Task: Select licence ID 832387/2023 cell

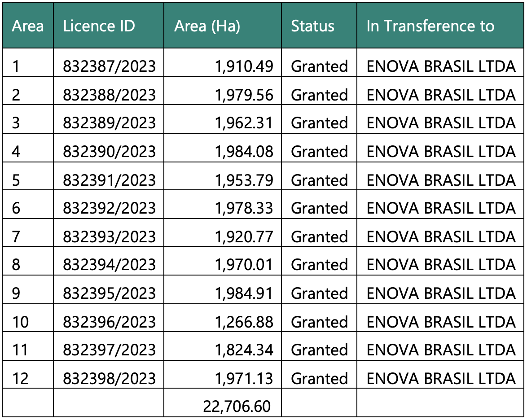Action: pyautogui.click(x=109, y=66)
